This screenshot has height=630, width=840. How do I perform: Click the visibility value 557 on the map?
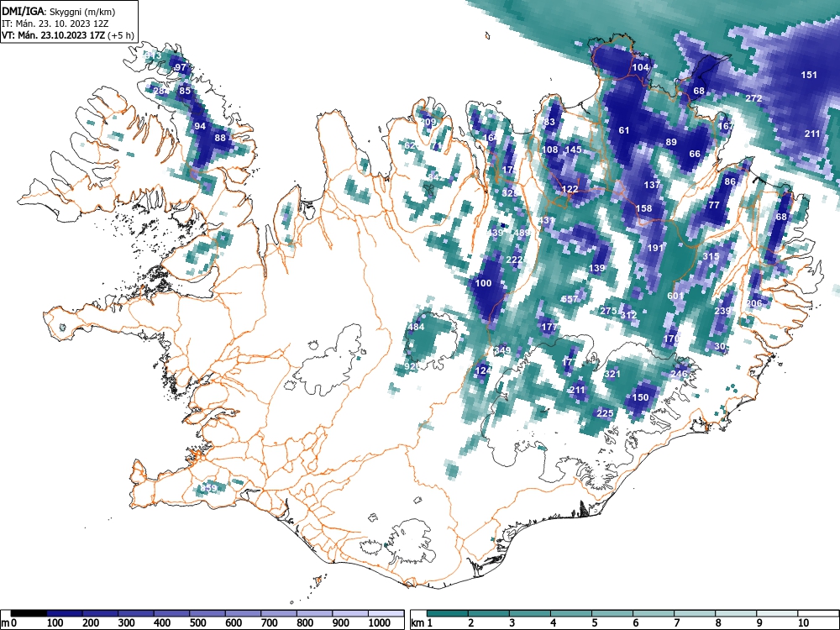click(570, 299)
